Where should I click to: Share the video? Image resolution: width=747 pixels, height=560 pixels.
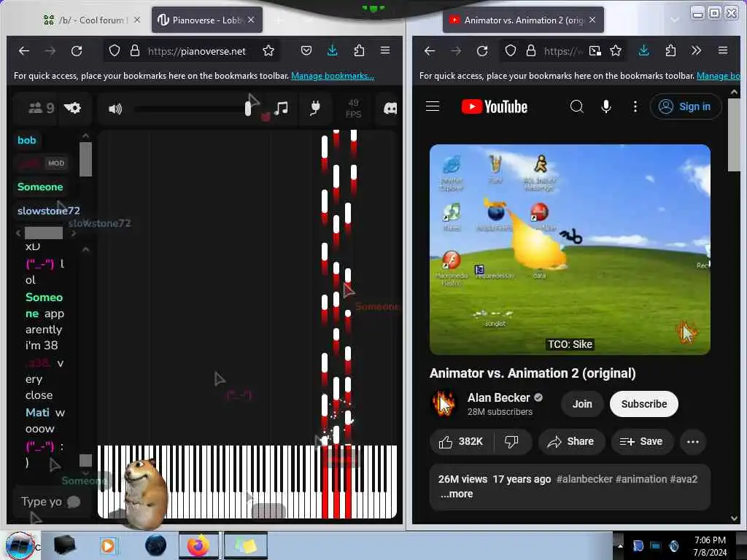(x=570, y=442)
